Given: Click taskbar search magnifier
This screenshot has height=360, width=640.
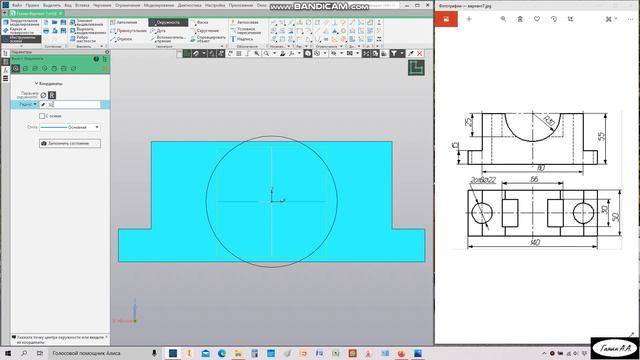Looking at the screenshot, I should tap(24, 353).
